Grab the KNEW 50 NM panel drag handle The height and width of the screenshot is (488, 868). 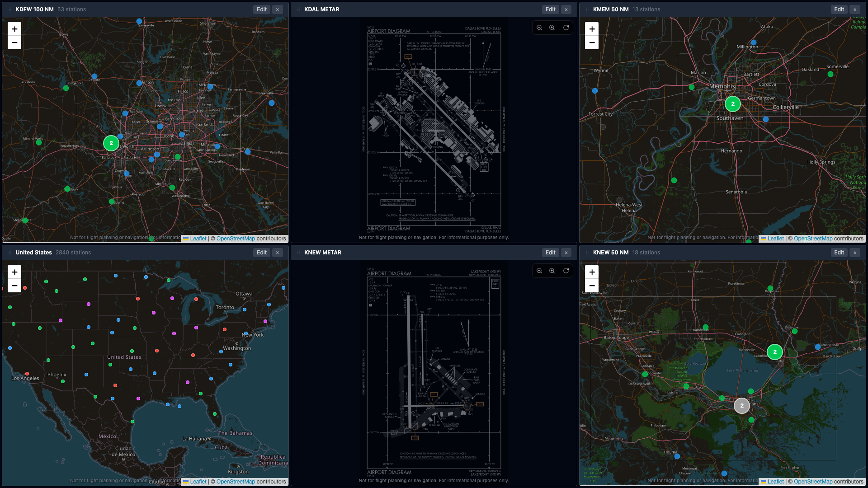(x=587, y=253)
